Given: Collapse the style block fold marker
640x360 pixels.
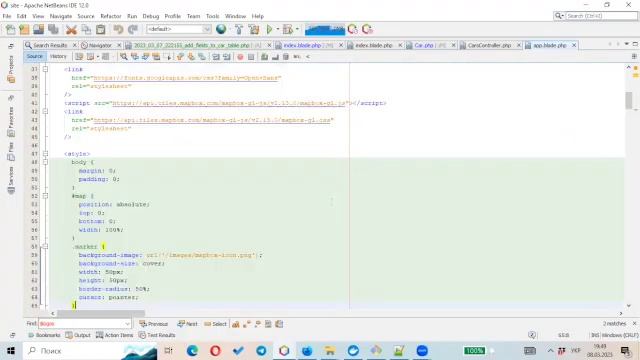Looking at the screenshot, I should click(45, 154).
